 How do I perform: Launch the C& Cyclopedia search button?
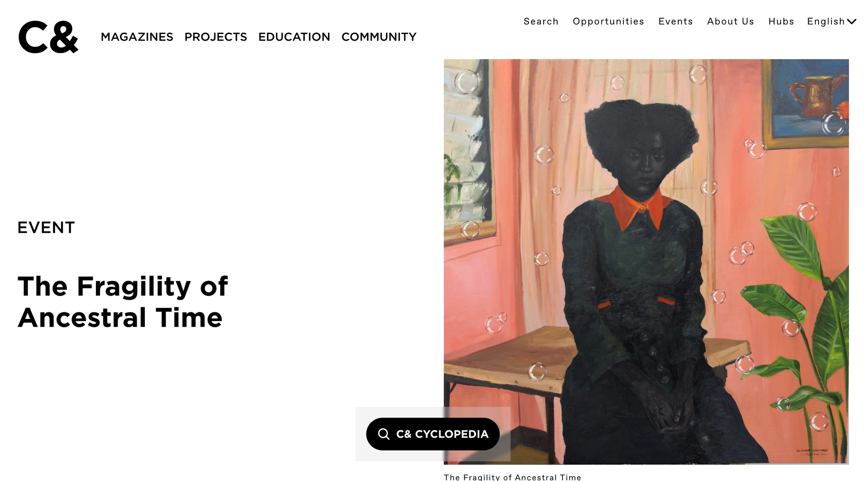433,434
